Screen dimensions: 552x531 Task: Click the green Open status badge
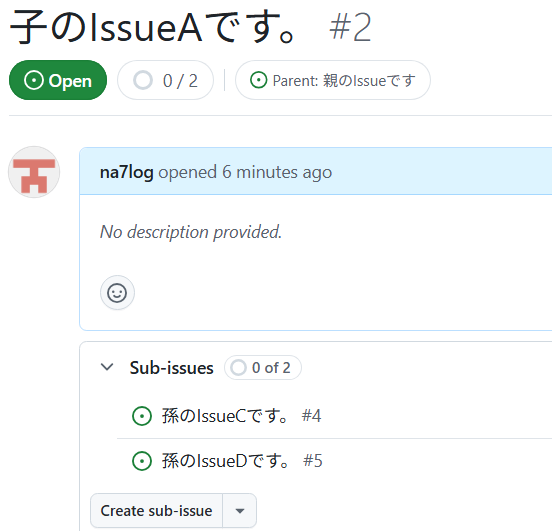(x=58, y=80)
